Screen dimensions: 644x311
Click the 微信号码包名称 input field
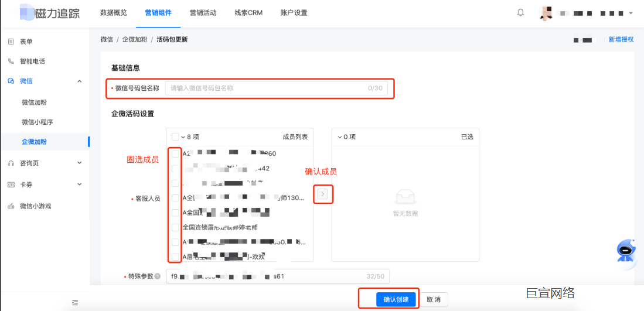[x=277, y=88]
